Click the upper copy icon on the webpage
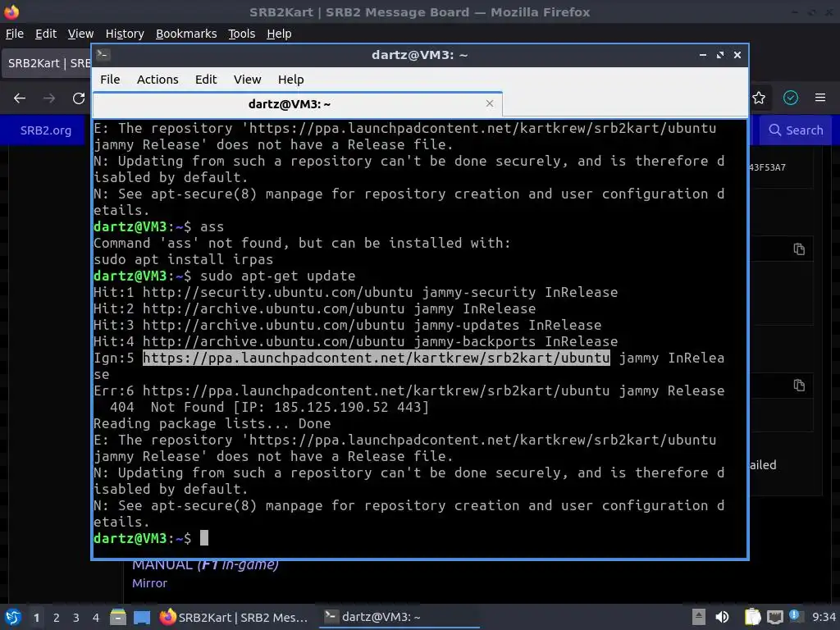This screenshot has width=840, height=630. (x=799, y=249)
